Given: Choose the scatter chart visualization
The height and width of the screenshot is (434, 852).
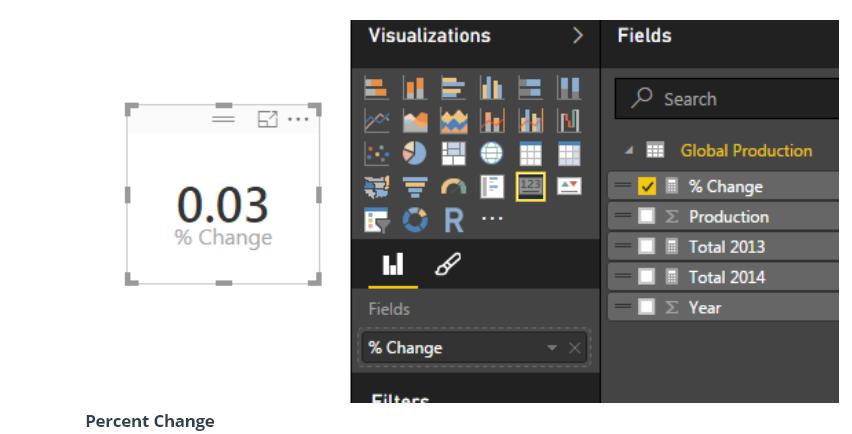Looking at the screenshot, I should [377, 152].
